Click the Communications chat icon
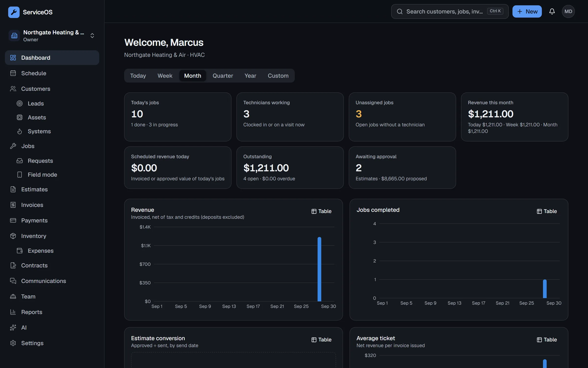The width and height of the screenshot is (588, 368). click(13, 281)
